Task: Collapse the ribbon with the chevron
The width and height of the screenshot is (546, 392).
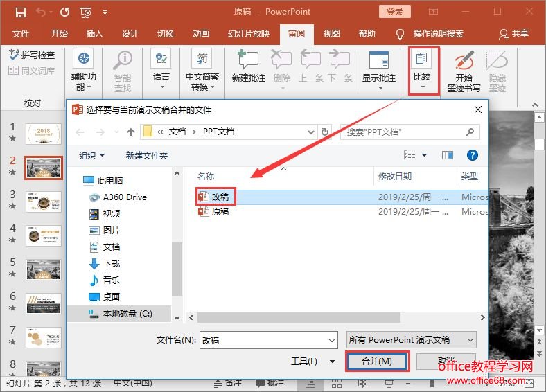Action: 535,105
